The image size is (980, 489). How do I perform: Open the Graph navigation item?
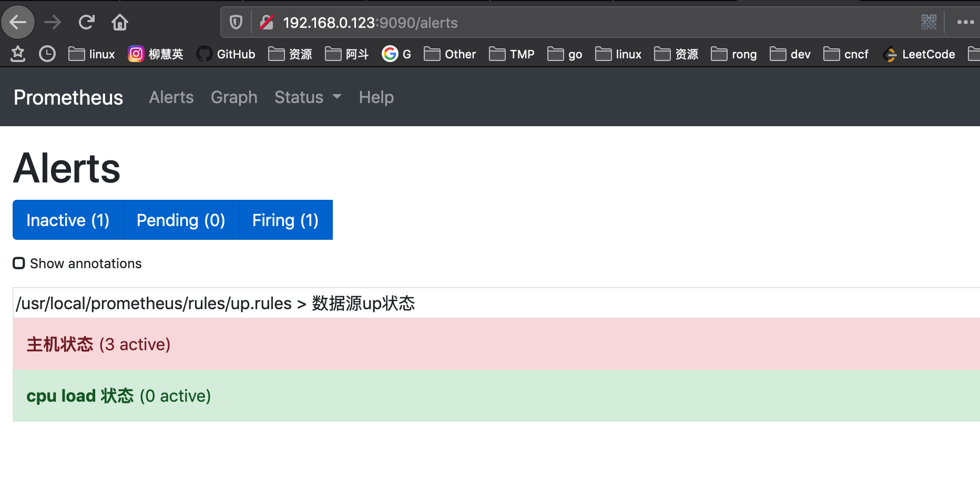pos(234,97)
